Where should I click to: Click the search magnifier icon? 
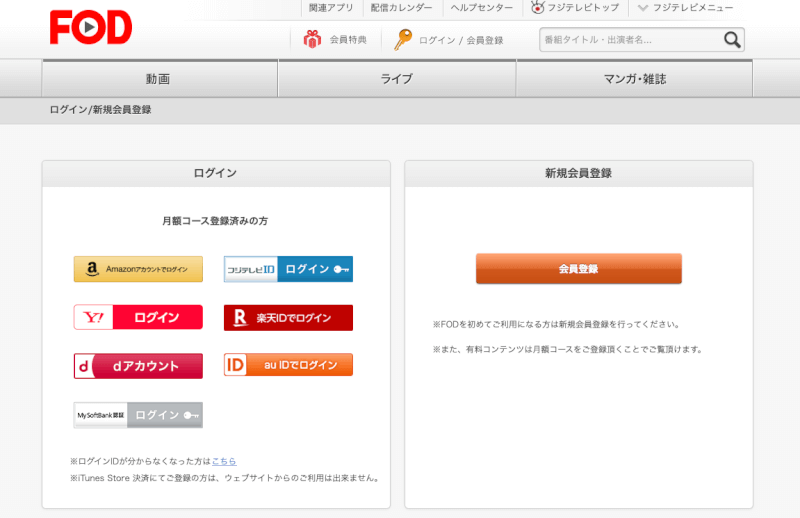point(732,40)
